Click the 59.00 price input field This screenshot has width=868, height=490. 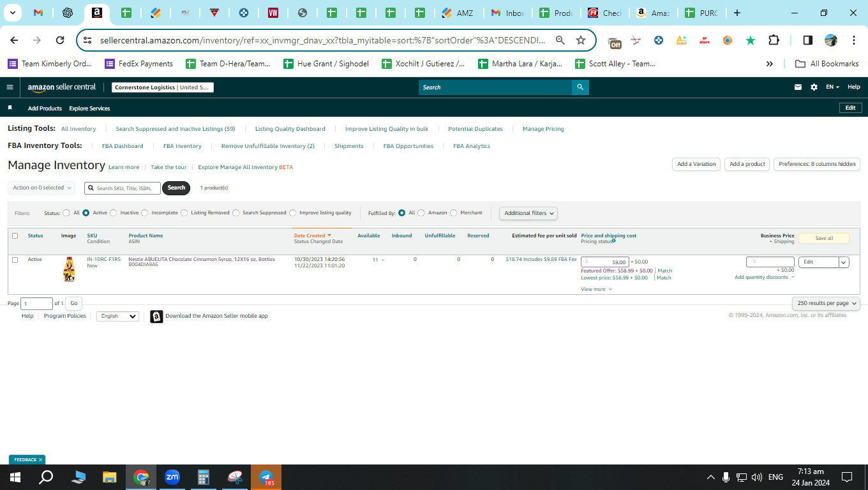point(604,262)
